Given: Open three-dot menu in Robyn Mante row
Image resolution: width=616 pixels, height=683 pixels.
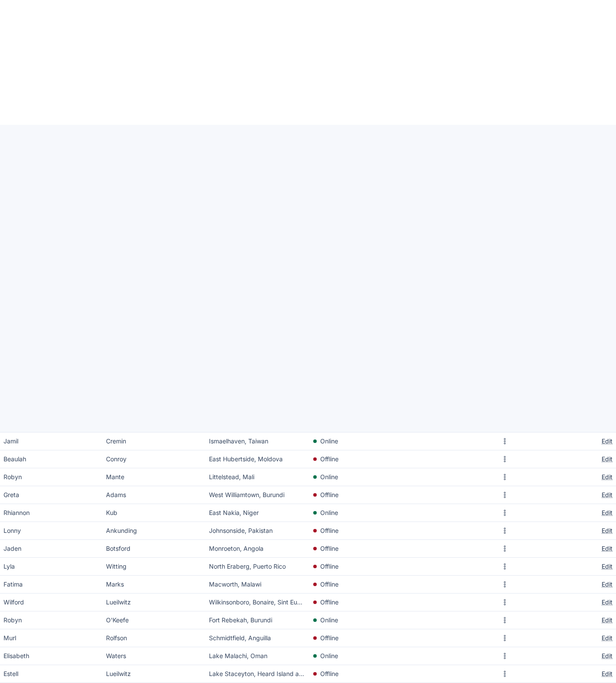Looking at the screenshot, I should pyautogui.click(x=505, y=477).
